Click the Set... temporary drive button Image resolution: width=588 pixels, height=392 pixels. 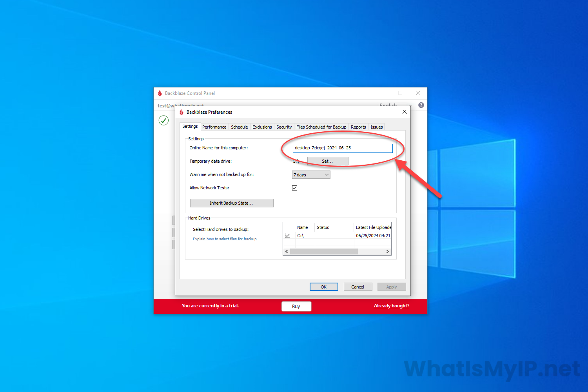(327, 161)
